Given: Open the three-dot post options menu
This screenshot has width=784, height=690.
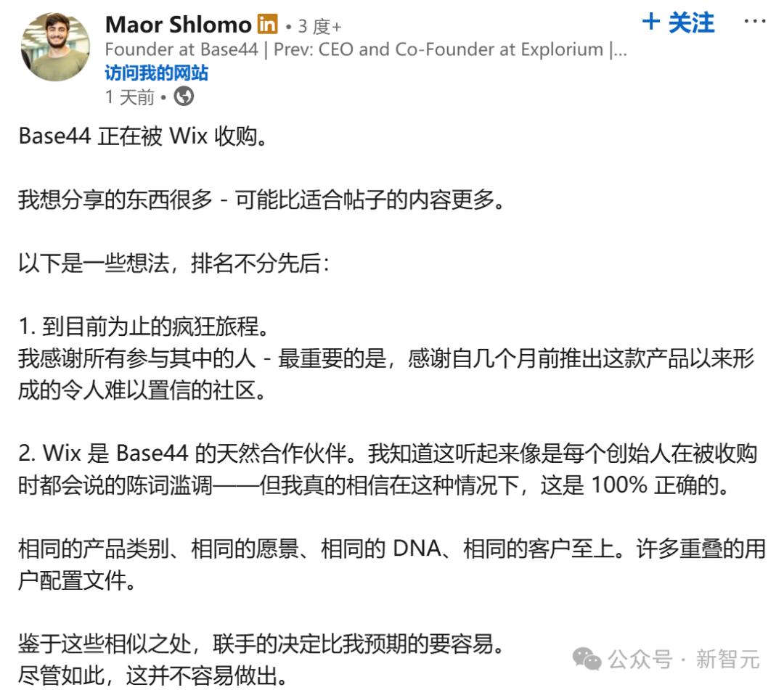Looking at the screenshot, I should (x=754, y=21).
